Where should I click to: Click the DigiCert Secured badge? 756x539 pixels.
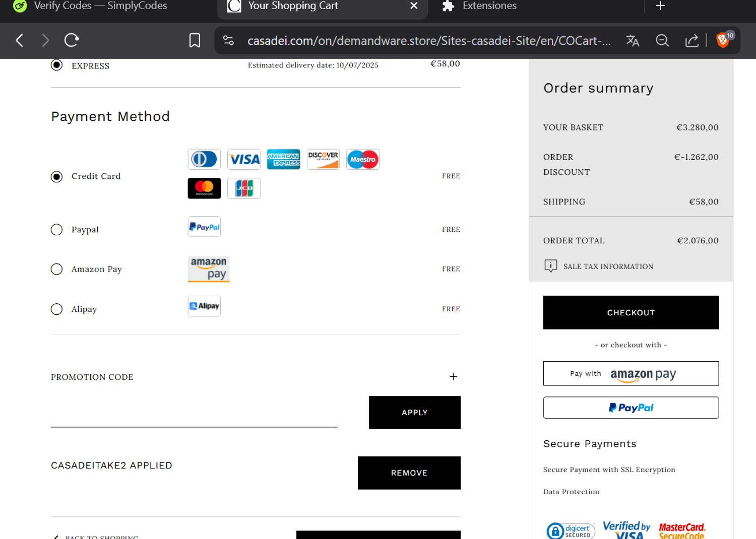tap(571, 530)
